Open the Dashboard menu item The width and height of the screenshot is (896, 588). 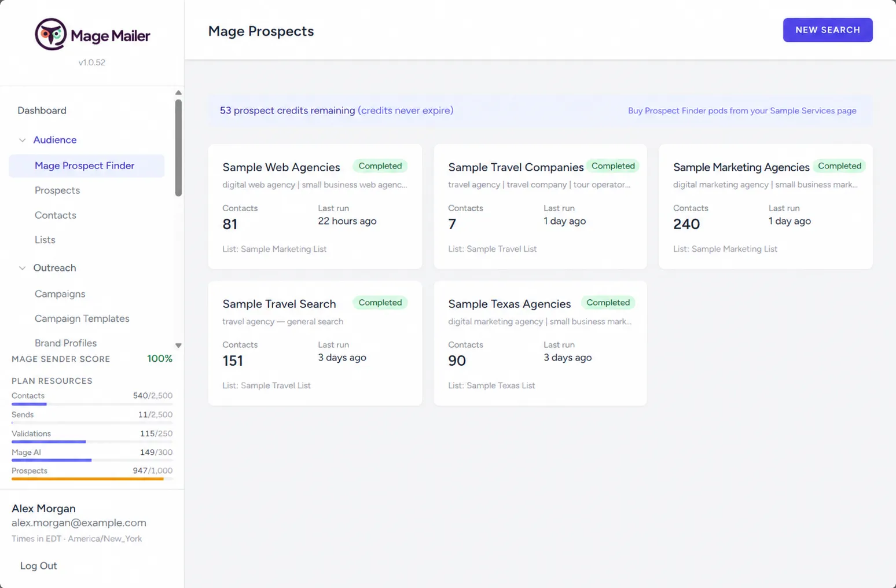click(x=42, y=111)
